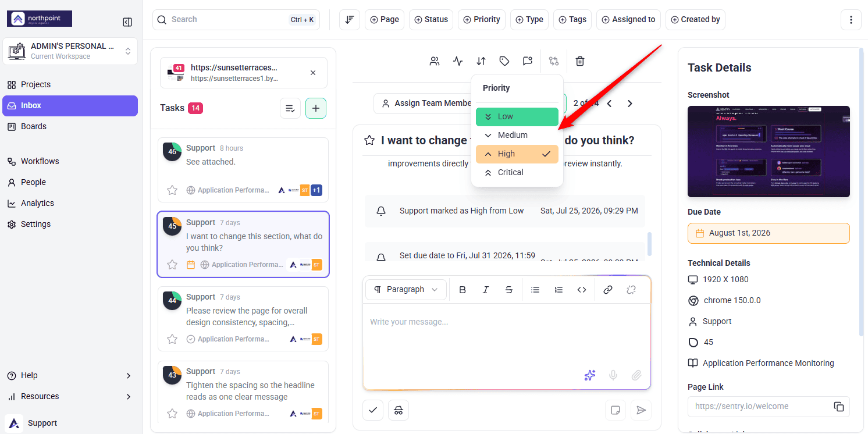
Task: Star the task 'Tighten the spacing'
Action: (x=172, y=414)
